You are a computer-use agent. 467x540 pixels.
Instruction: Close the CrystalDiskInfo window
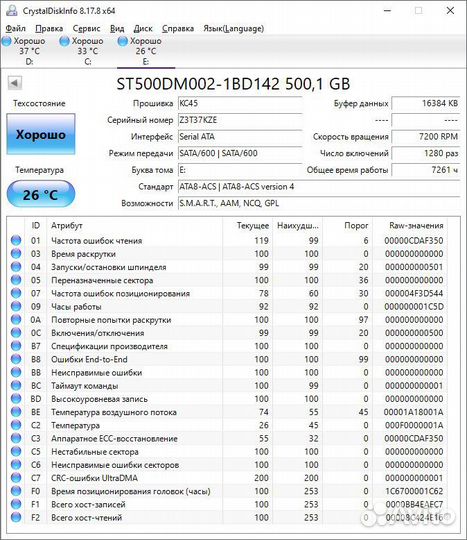click(x=450, y=11)
